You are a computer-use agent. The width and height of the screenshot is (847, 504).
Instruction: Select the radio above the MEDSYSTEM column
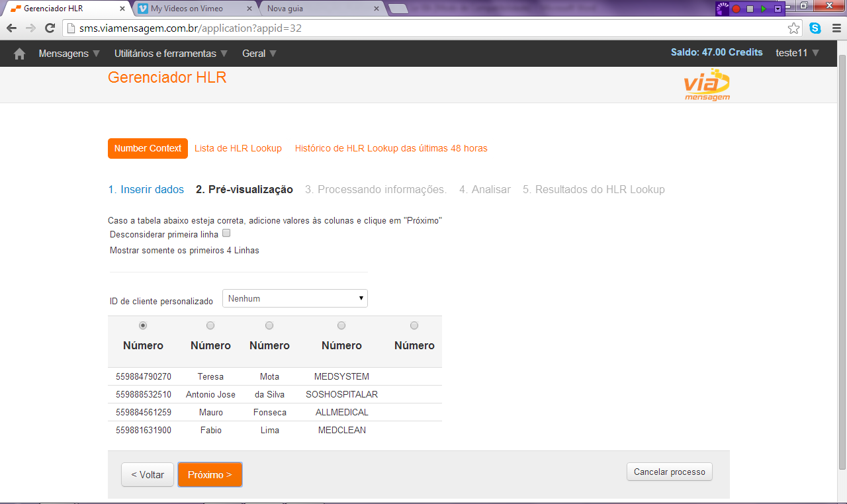point(341,325)
